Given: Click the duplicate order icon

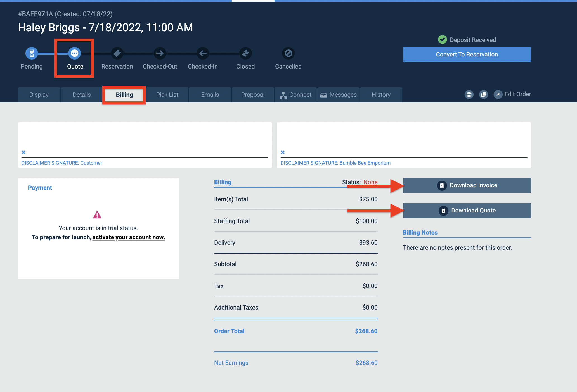Looking at the screenshot, I should 484,95.
